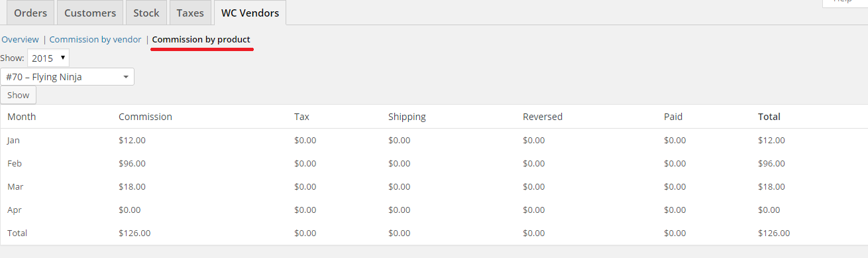Open the Customers tab
Screen dimensions: 868x258
[90, 13]
